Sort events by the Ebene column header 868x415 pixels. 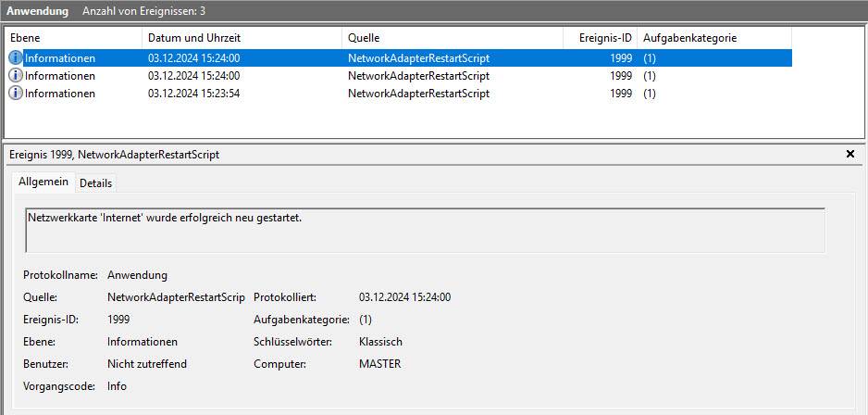point(26,38)
